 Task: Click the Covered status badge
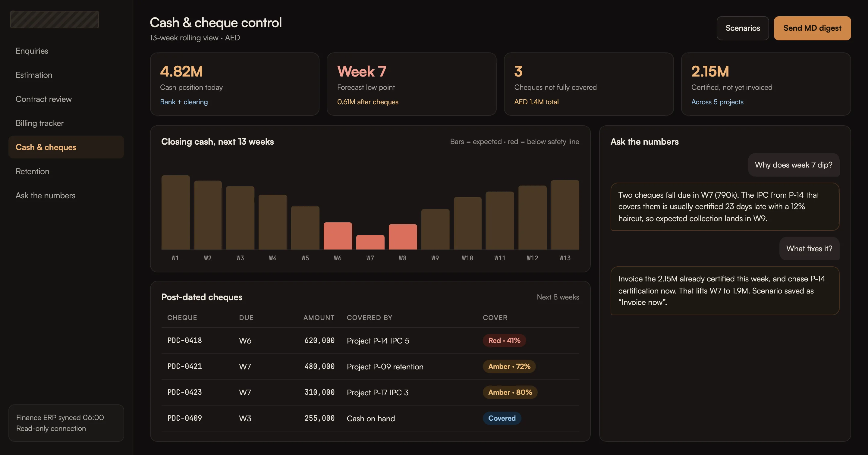[502, 418]
